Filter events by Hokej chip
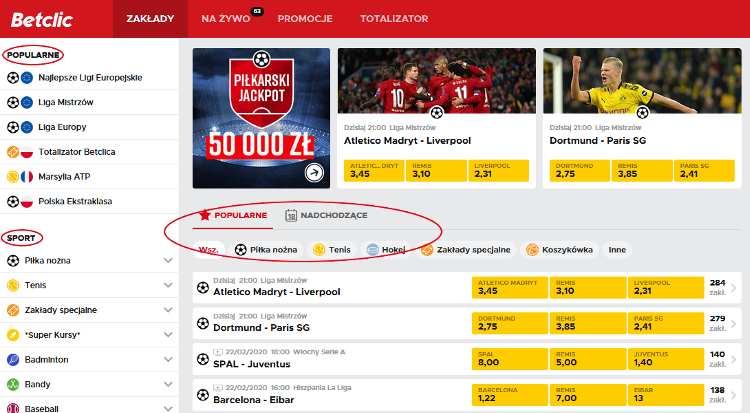This screenshot has height=413, width=750. pos(386,250)
